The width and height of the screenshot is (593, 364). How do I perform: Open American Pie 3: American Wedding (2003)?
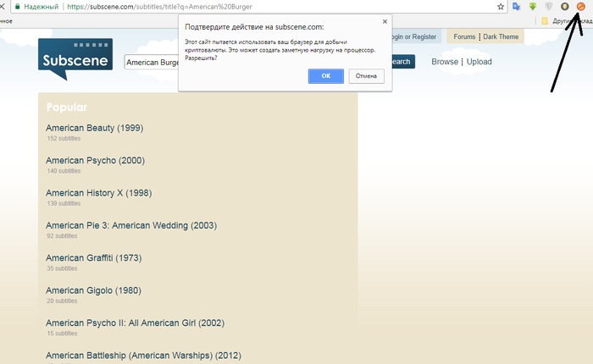pos(131,225)
